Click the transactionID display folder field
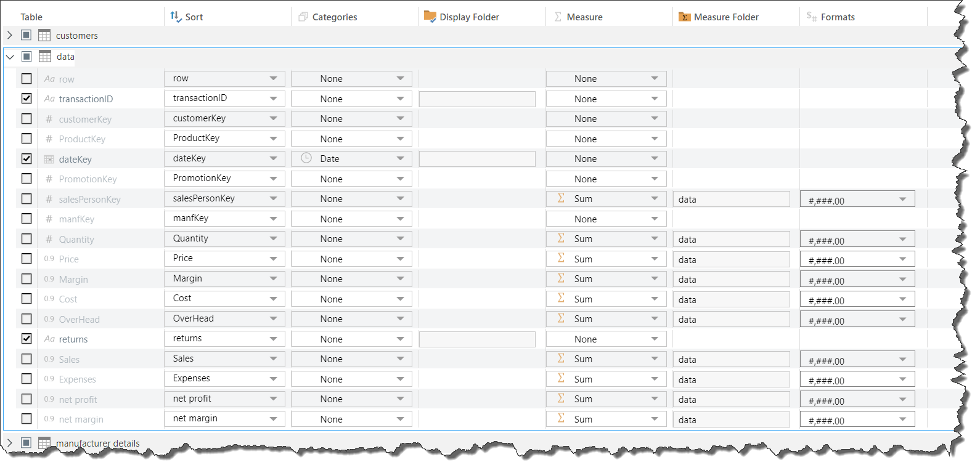This screenshot has width=980, height=470. 476,99
